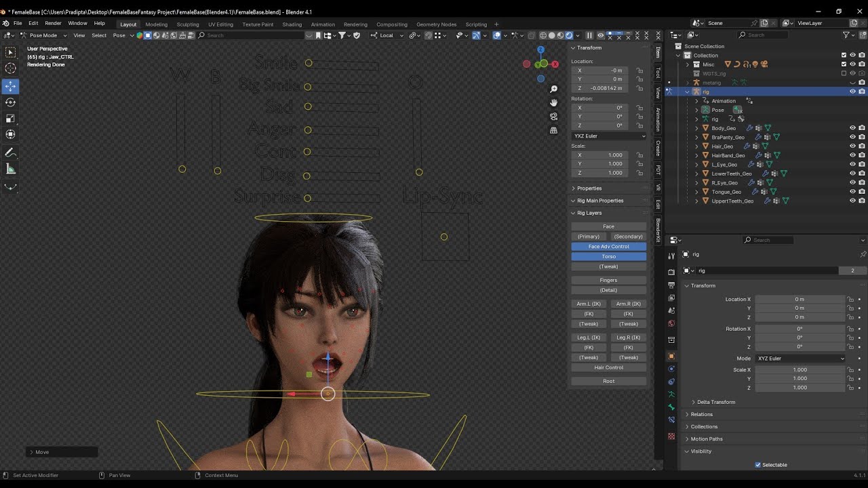
Task: Expand the Rig Main Properties panel
Action: pos(599,201)
